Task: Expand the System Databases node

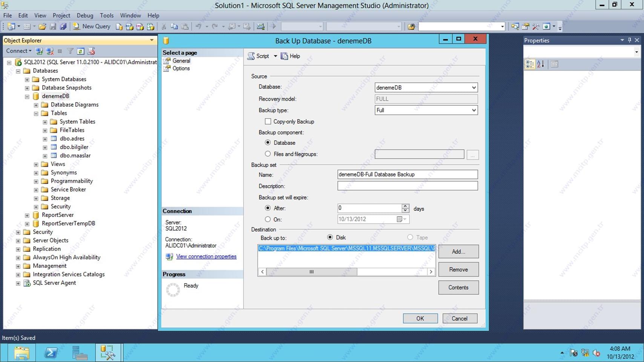Action: (x=27, y=80)
